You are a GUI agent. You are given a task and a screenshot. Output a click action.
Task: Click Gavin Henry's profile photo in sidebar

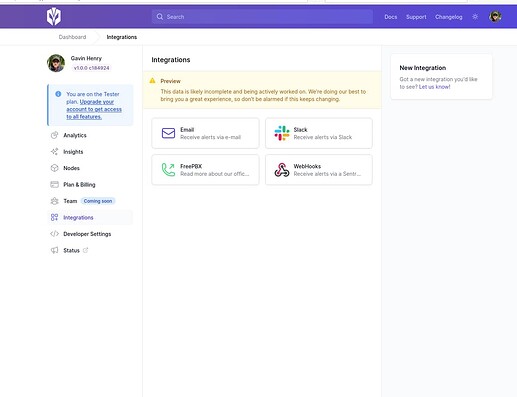56,63
